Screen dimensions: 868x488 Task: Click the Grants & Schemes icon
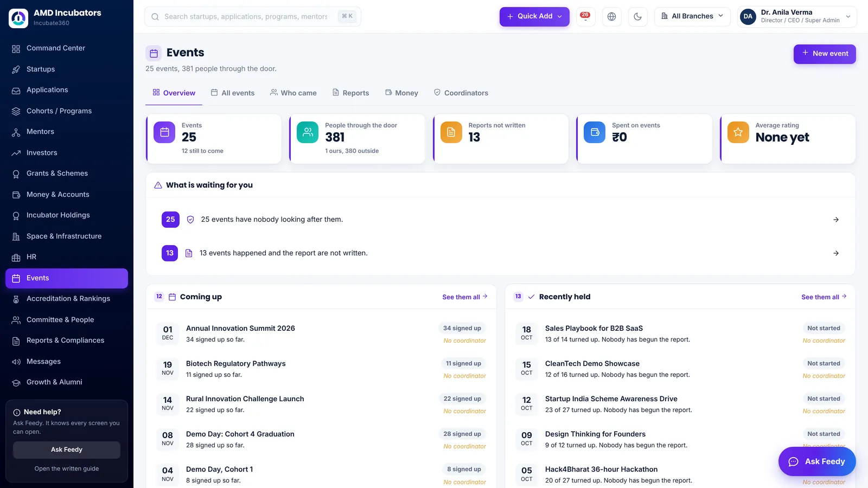tap(16, 174)
